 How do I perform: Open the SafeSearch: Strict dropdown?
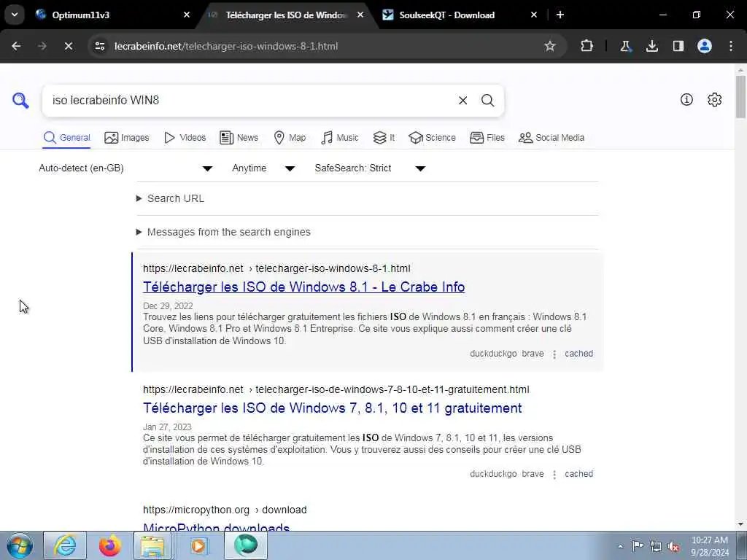370,168
